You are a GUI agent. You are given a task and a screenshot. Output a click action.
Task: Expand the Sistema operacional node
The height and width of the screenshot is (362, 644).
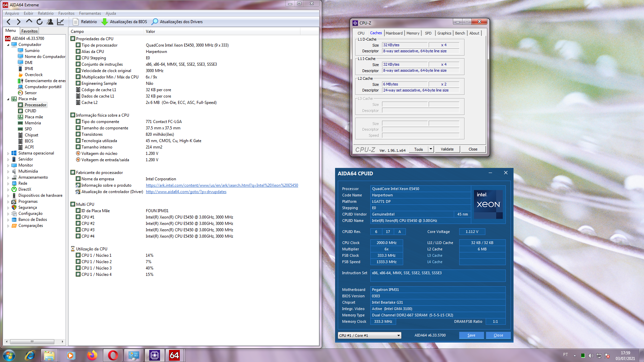point(8,154)
